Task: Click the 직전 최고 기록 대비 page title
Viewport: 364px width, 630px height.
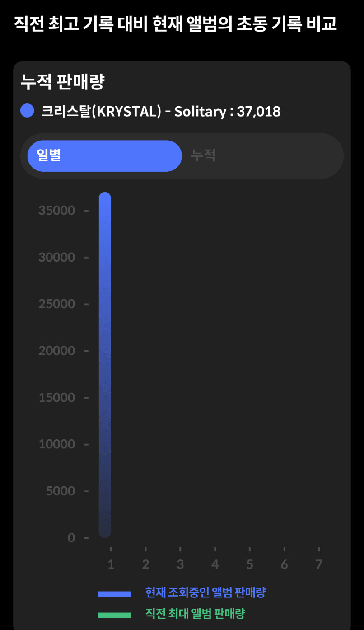Action: 176,24
